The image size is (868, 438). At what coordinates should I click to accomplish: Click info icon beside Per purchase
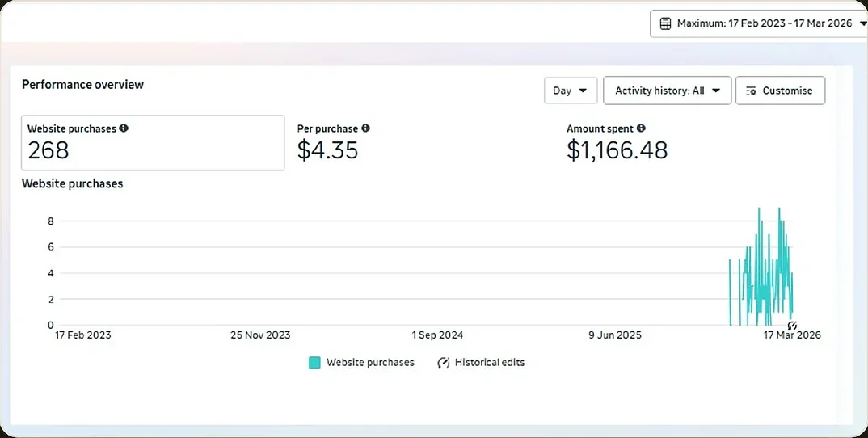point(365,128)
